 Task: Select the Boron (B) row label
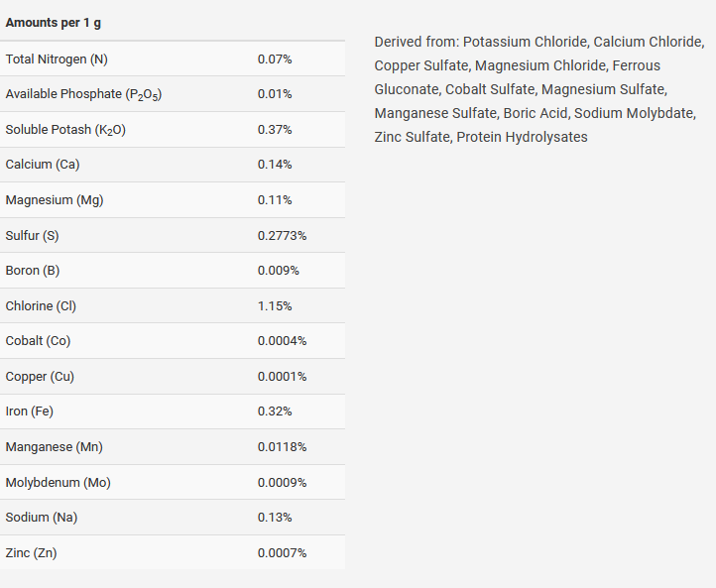(x=33, y=271)
